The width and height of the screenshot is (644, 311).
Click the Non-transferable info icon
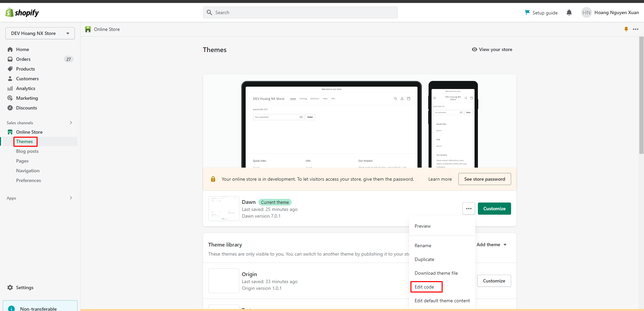11,309
